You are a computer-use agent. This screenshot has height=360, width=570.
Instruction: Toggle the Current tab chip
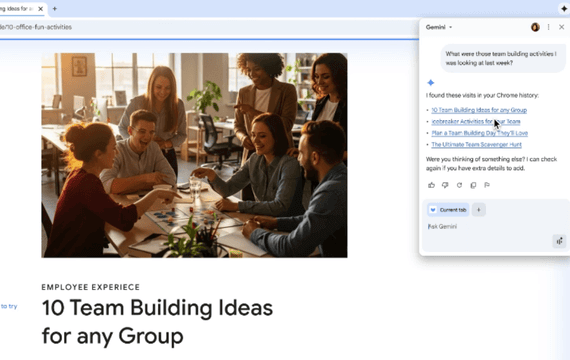(448, 210)
